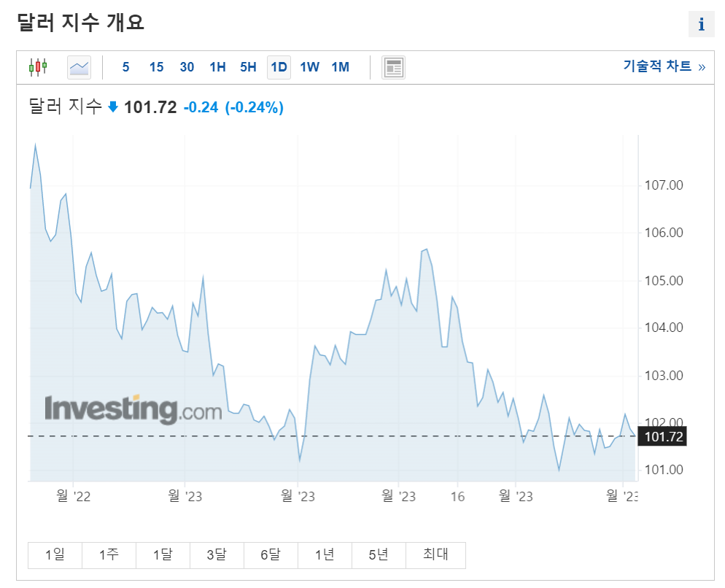Show the 1일 time range
The image size is (725, 588).
point(55,555)
